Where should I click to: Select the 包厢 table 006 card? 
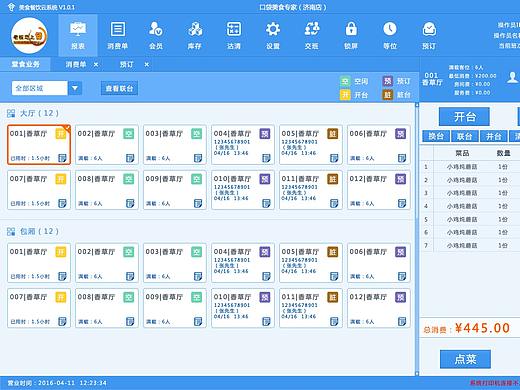pyautogui.click(x=379, y=263)
